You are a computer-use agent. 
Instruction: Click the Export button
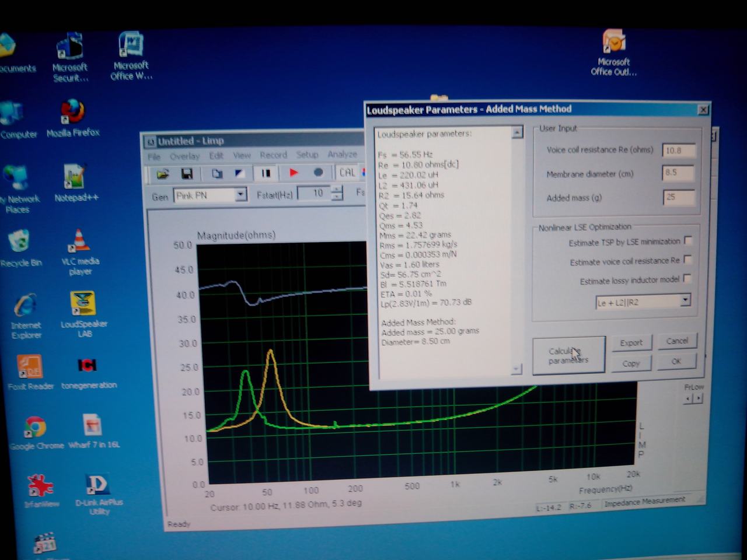[x=631, y=343]
